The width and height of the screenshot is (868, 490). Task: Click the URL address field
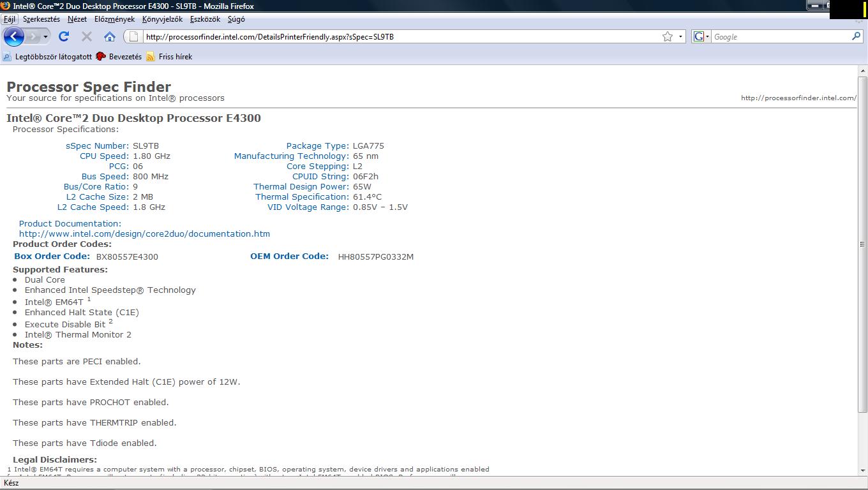[x=402, y=36]
